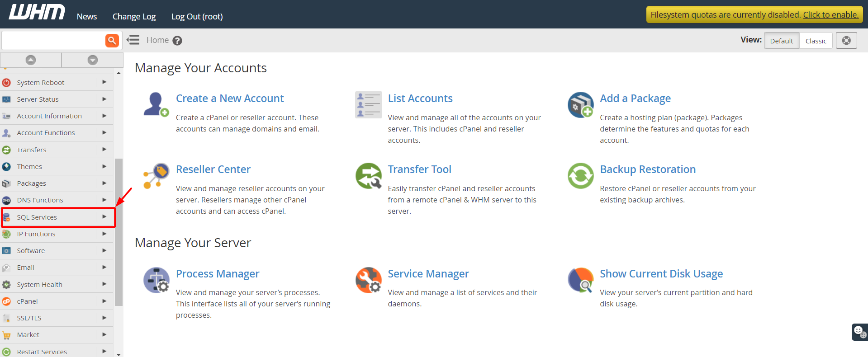Expand System Reboot submenu arrow

104,82
